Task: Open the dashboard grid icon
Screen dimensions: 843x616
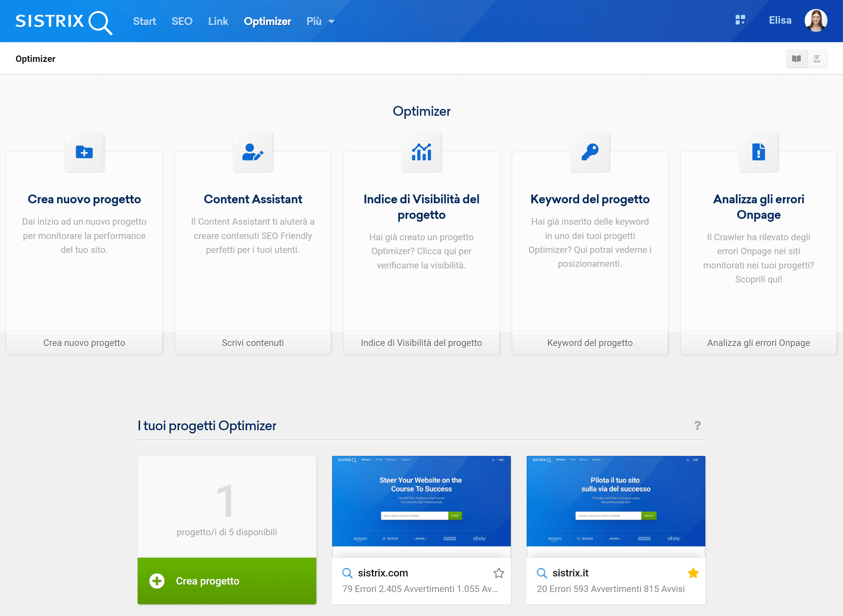Action: pos(740,20)
